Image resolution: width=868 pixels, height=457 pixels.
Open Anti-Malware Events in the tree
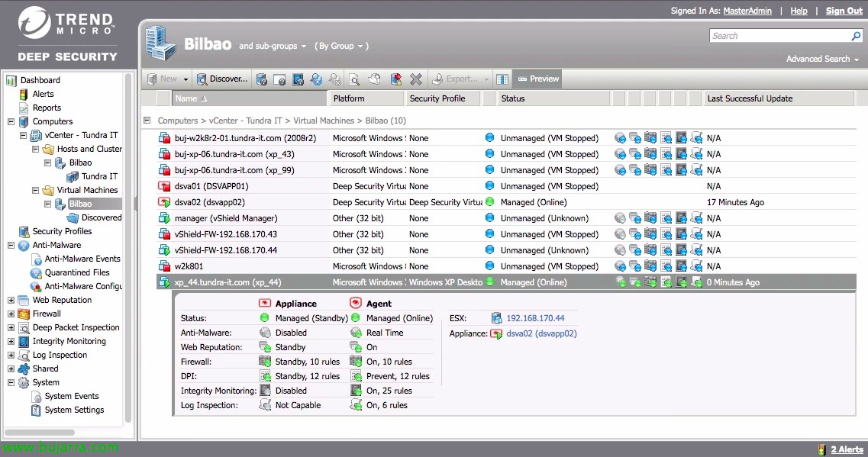[82, 259]
